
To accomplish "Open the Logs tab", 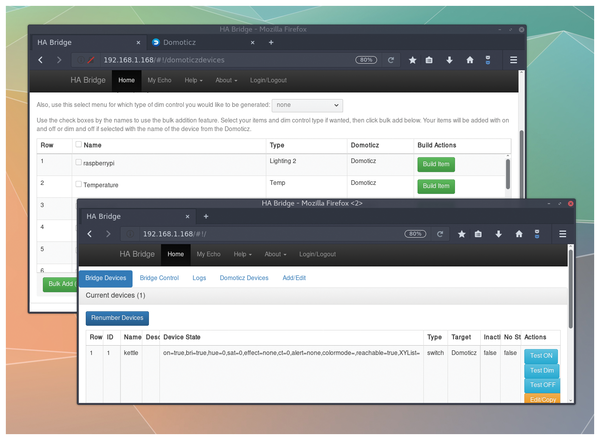I will click(x=199, y=278).
